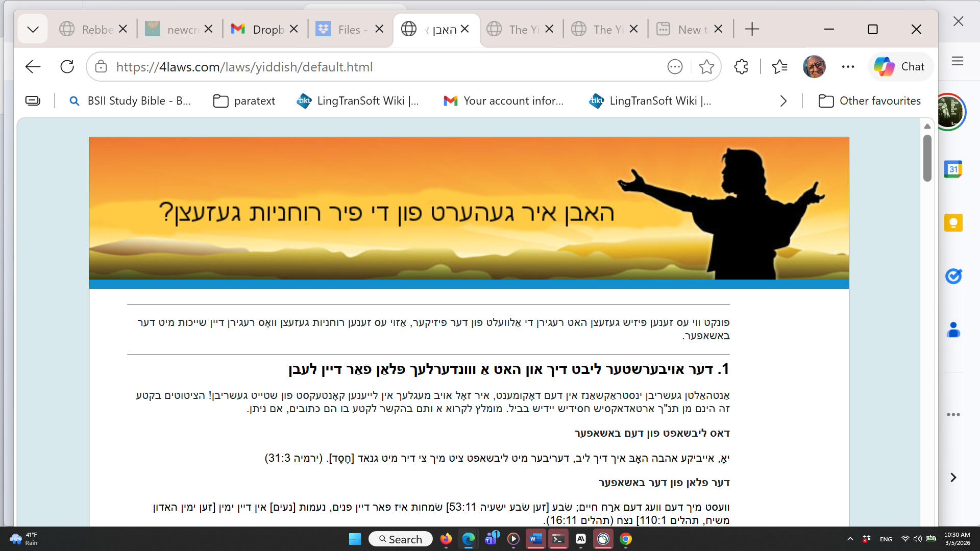Viewport: 980px width, 551px height.
Task: View site information lock icon
Action: pyautogui.click(x=101, y=67)
